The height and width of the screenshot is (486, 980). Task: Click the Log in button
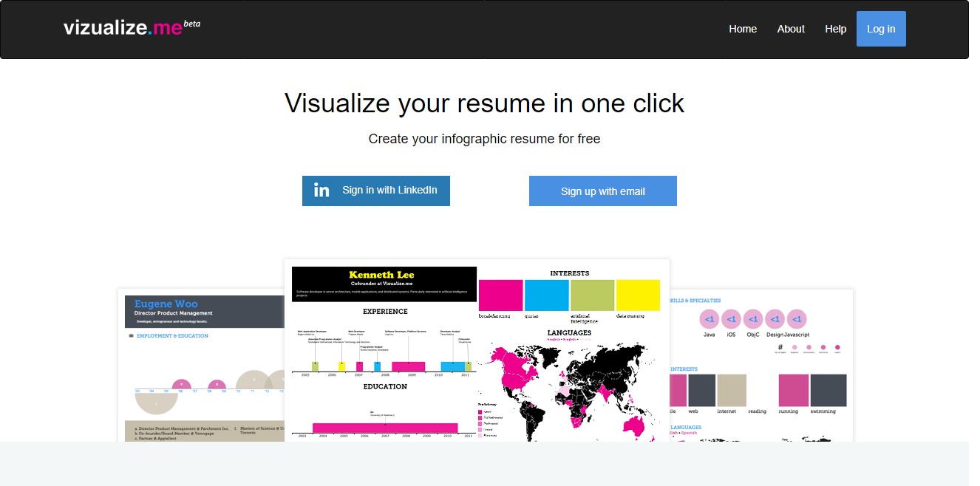click(x=881, y=29)
